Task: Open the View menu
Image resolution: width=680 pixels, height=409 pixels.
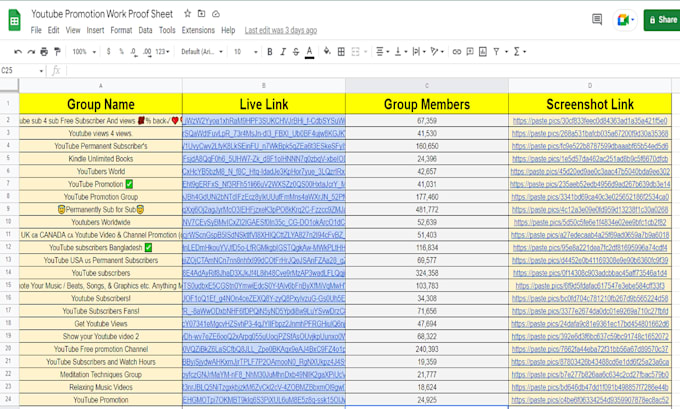Action: [x=73, y=30]
